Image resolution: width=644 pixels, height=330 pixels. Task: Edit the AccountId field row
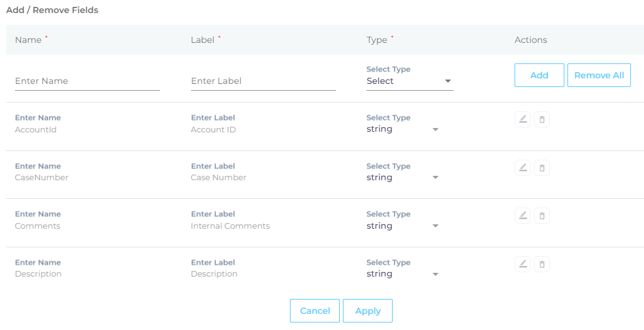pyautogui.click(x=523, y=119)
